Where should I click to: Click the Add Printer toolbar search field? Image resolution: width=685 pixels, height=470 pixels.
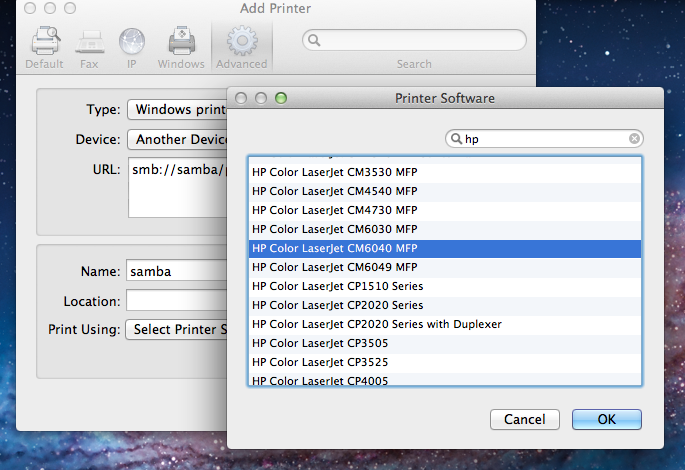pyautogui.click(x=414, y=40)
